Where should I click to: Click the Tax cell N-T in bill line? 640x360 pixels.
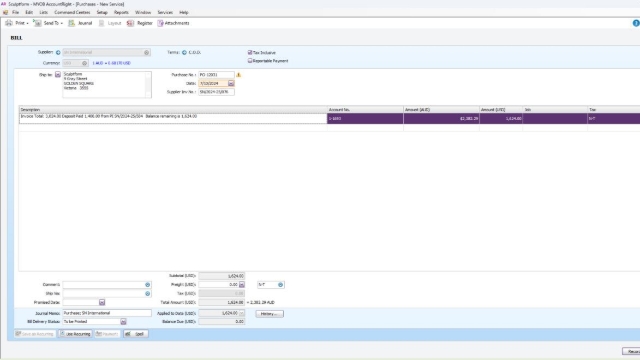(613, 118)
